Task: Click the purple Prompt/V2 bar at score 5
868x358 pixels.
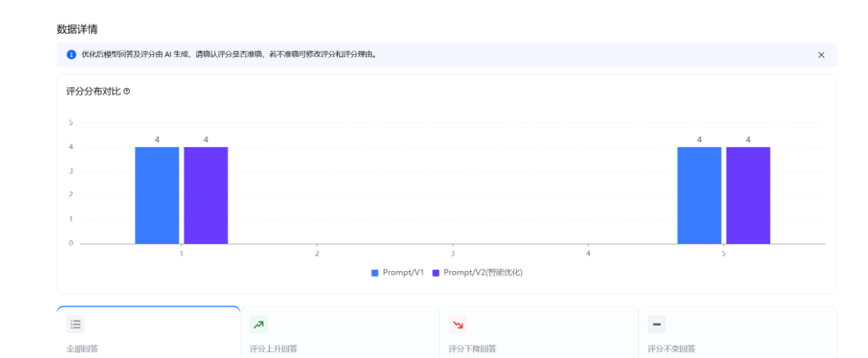Action: point(748,195)
